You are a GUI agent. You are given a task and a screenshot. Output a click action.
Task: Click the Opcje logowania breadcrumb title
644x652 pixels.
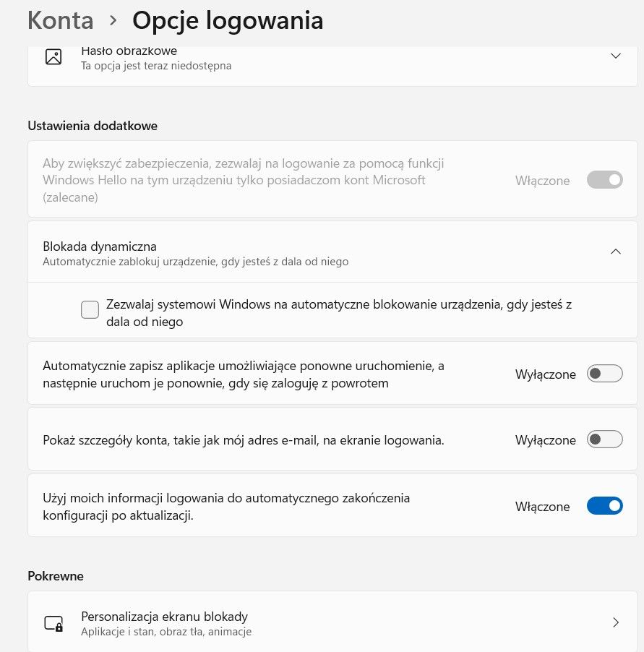click(x=228, y=21)
